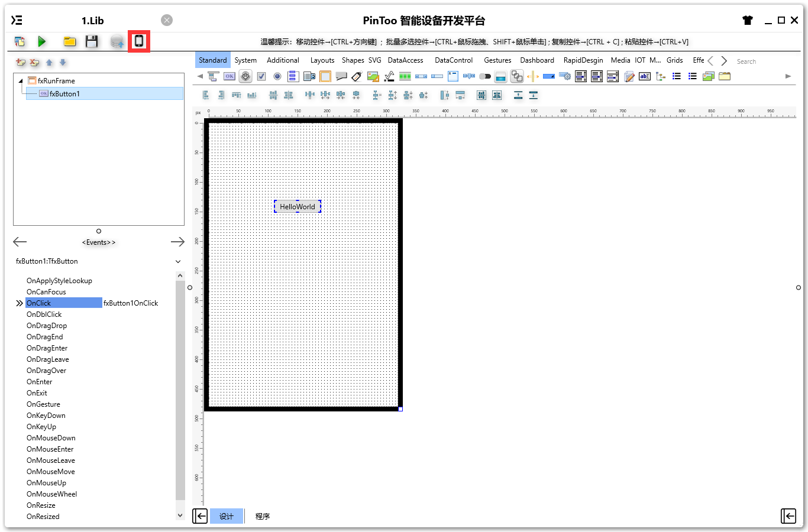Switch to the 设计 design view tab
The width and height of the screenshot is (808, 532).
click(227, 516)
